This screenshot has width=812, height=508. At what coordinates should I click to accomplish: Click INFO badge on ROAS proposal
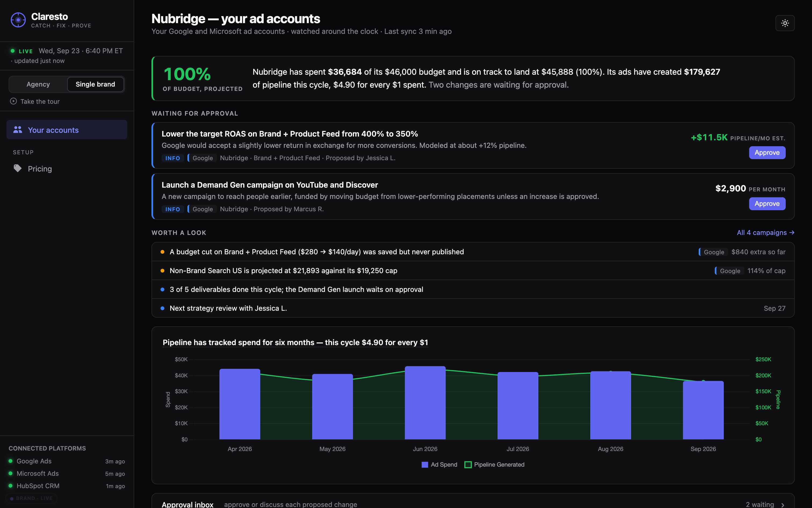pos(172,158)
